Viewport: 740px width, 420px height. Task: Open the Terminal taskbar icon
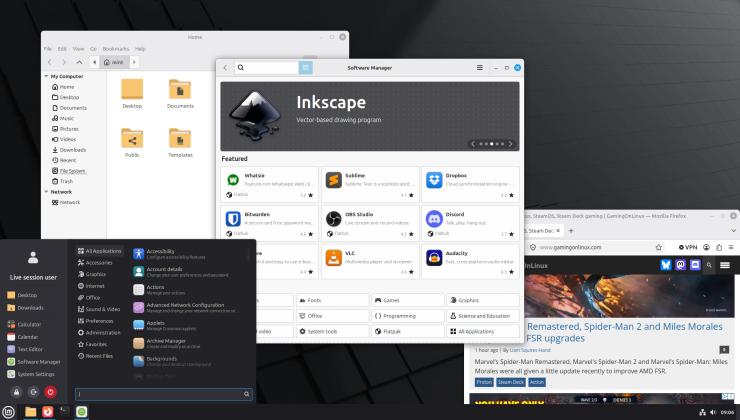[x=65, y=412]
